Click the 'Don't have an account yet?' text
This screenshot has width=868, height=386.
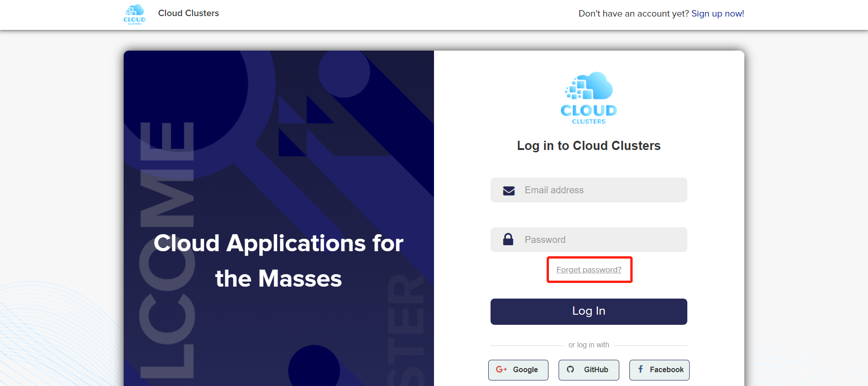633,14
